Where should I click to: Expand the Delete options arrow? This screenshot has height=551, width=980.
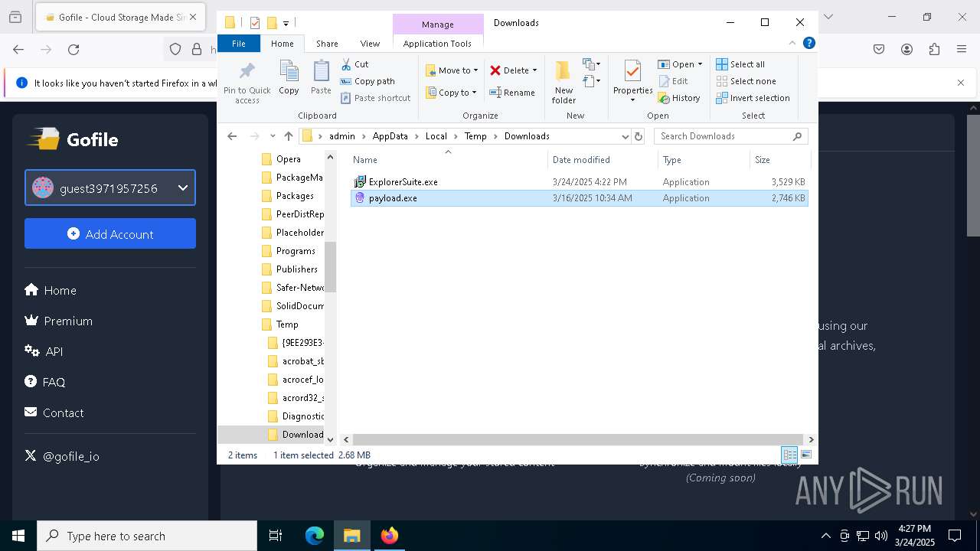534,70
